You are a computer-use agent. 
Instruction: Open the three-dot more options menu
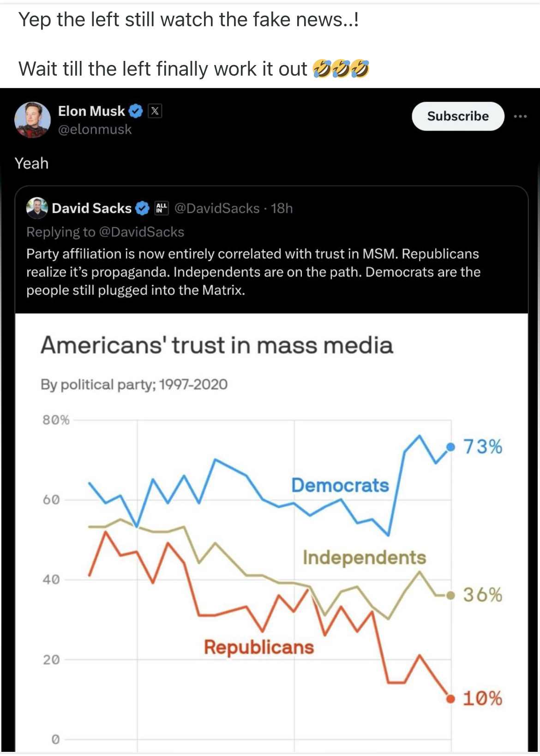tap(520, 116)
